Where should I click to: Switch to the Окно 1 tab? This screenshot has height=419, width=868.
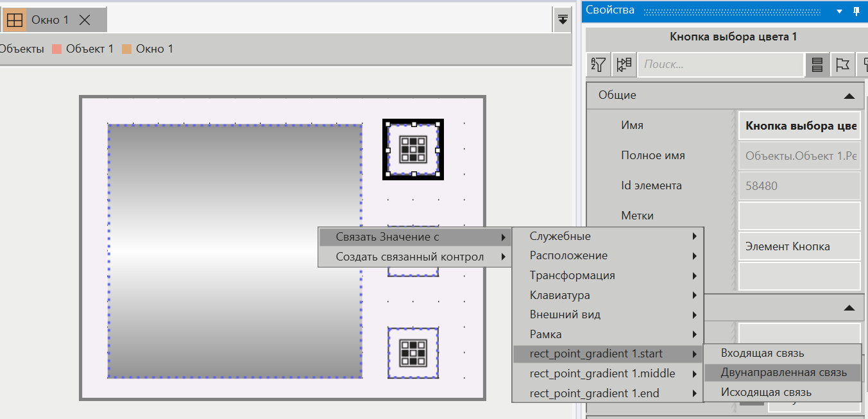pos(50,19)
